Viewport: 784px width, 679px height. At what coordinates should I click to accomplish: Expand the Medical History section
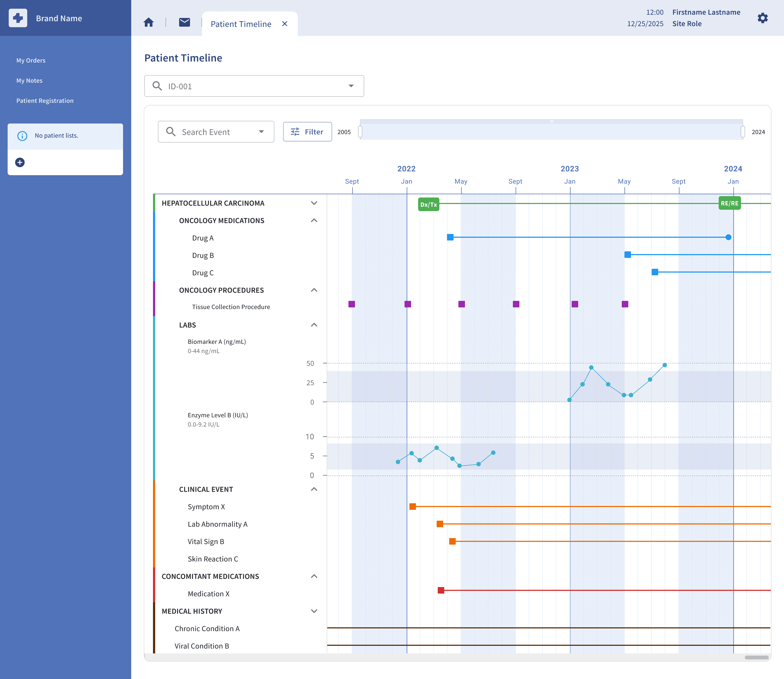pos(314,611)
